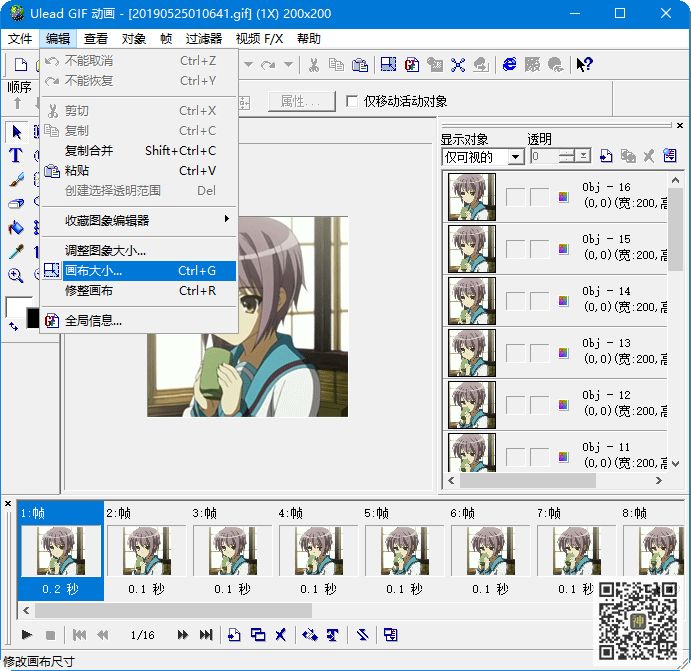Select the Fill bucket tool
The image size is (691, 671).
point(16,227)
